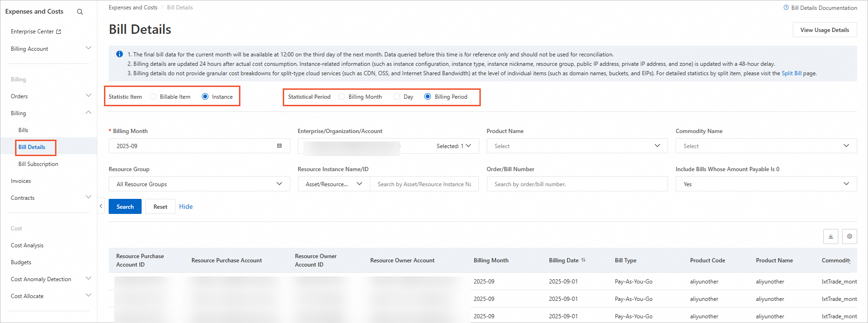868x323 pixels.
Task: Click the download icon above the table
Action: 831,236
